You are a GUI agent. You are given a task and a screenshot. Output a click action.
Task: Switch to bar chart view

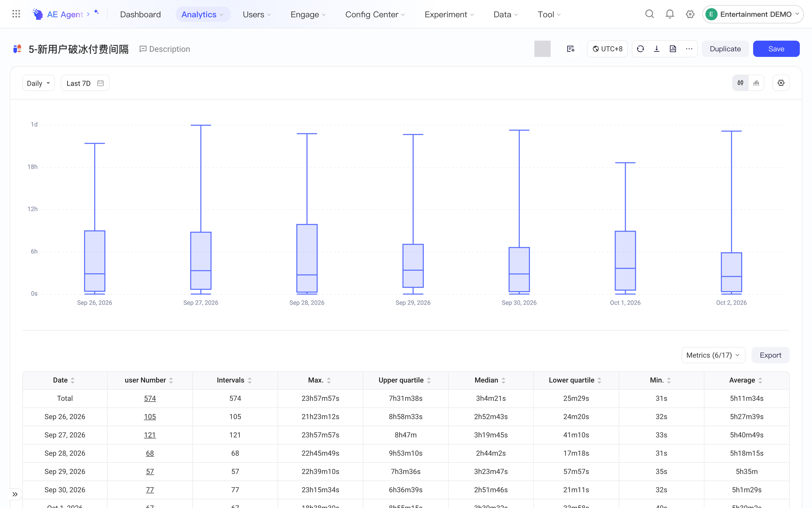click(756, 83)
